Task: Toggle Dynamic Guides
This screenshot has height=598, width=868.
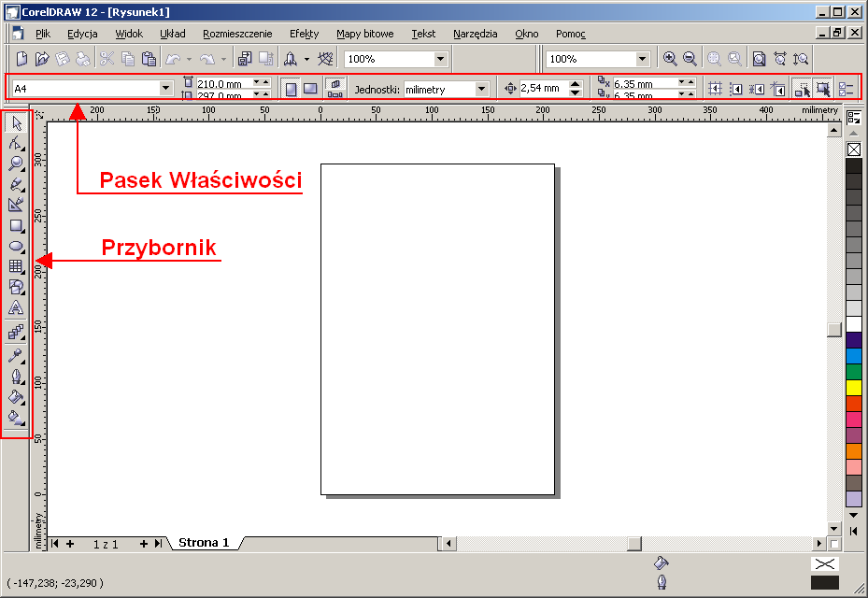Action: [777, 89]
